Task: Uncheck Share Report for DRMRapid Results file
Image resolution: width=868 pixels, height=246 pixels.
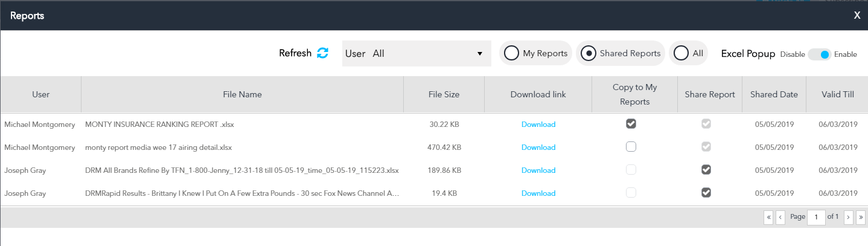Action: pyautogui.click(x=706, y=192)
